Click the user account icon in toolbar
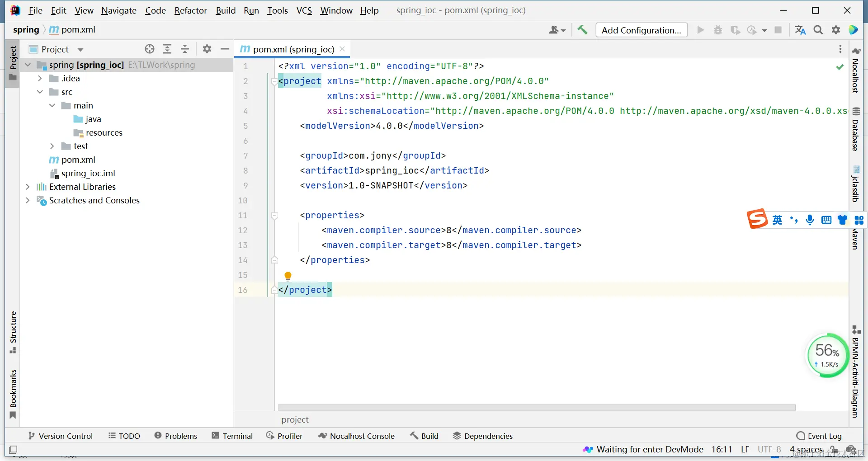The width and height of the screenshot is (868, 461). point(557,30)
